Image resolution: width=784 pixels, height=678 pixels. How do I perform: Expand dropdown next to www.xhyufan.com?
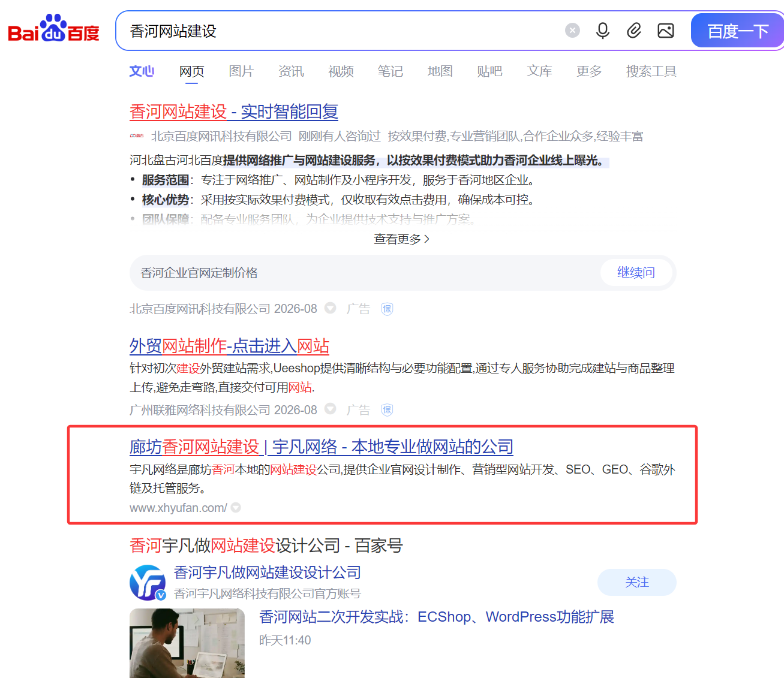(x=236, y=508)
